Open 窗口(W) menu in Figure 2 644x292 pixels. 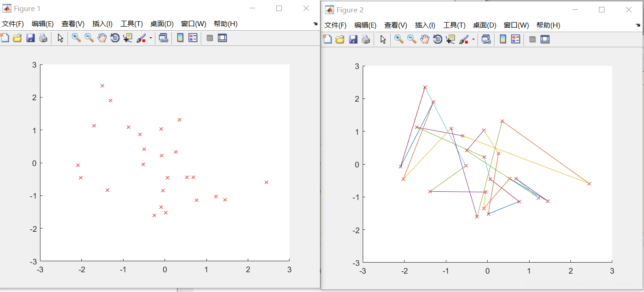click(x=516, y=25)
